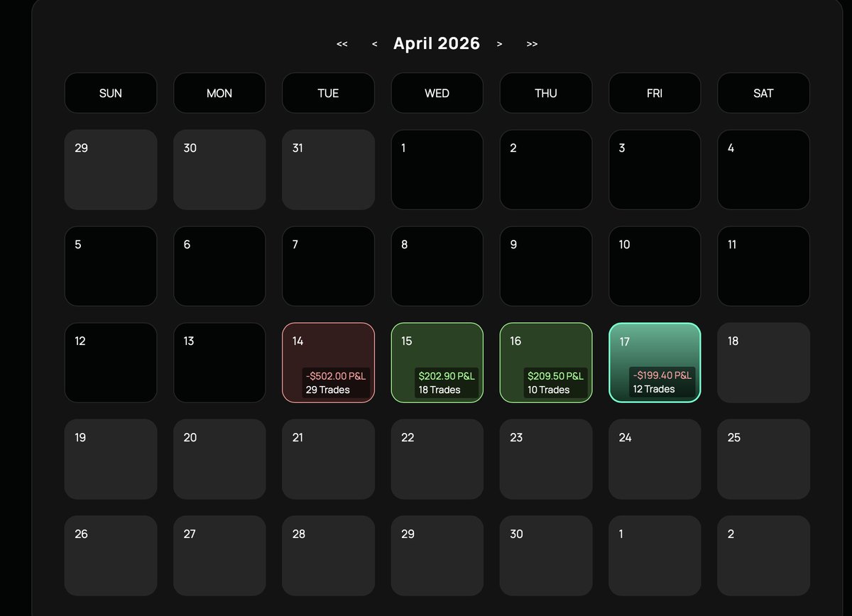Select day 19 cell

[x=111, y=459]
